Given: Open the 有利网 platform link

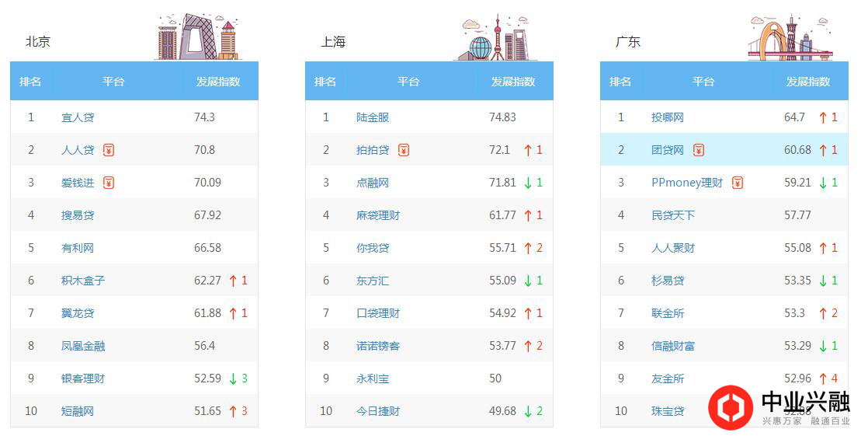Looking at the screenshot, I should point(78,248).
